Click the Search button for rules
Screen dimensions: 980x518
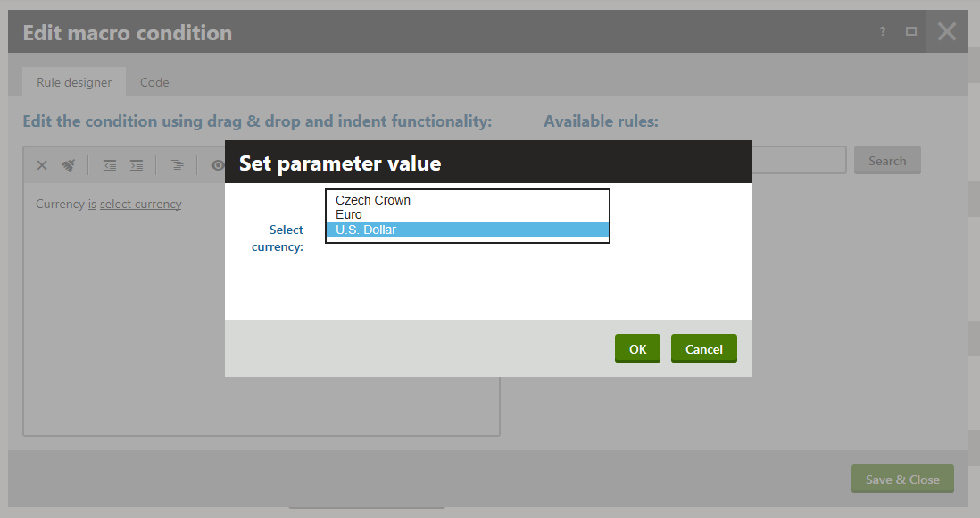[887, 160]
